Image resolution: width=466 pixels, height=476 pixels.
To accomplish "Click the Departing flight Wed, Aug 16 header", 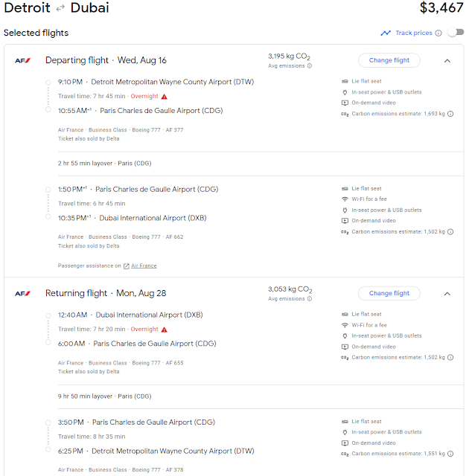I will [x=106, y=60].
